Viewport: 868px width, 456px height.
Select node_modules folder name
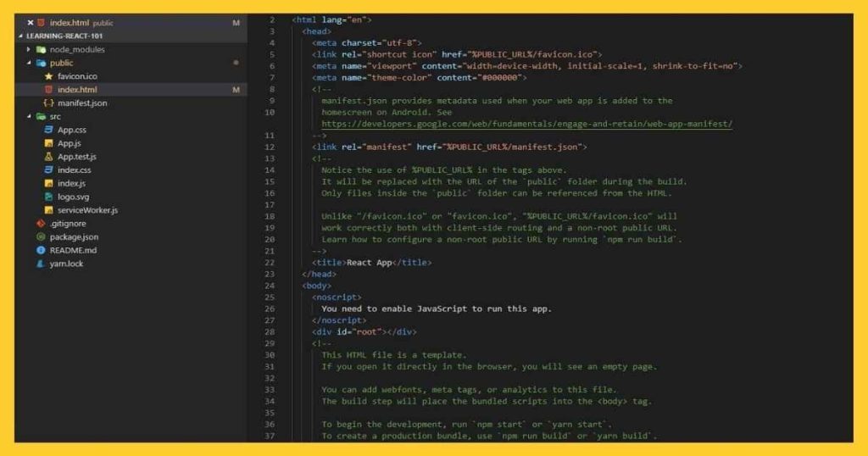[77, 49]
